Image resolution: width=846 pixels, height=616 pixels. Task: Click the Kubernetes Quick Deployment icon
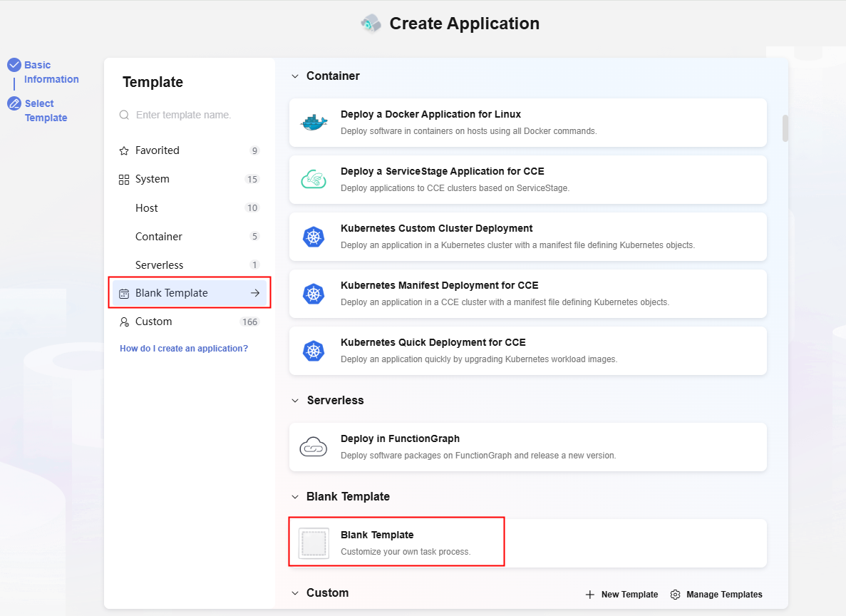[x=314, y=351]
